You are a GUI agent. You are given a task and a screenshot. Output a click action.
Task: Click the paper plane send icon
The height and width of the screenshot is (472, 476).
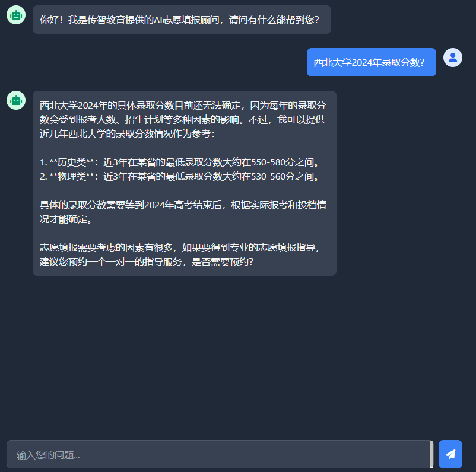point(450,454)
